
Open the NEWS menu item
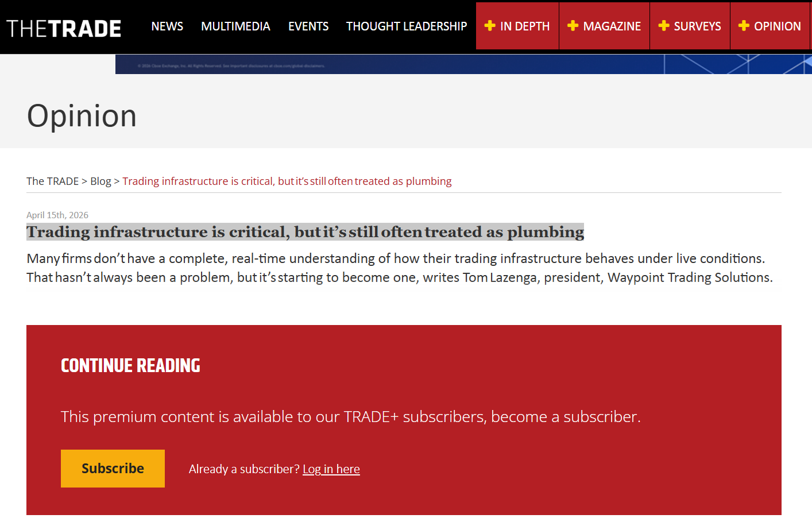coord(167,26)
